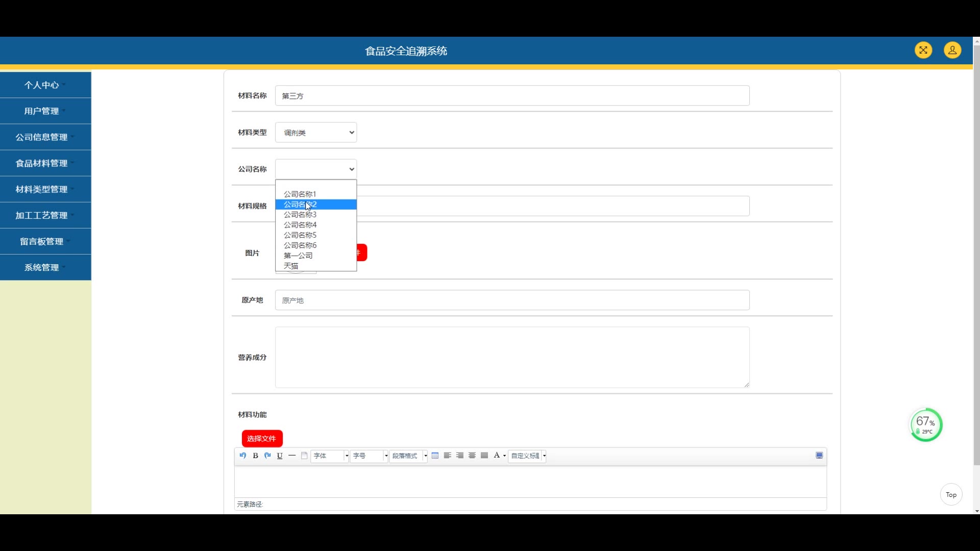Click the font color A icon
This screenshot has height=551, width=980.
[497, 456]
